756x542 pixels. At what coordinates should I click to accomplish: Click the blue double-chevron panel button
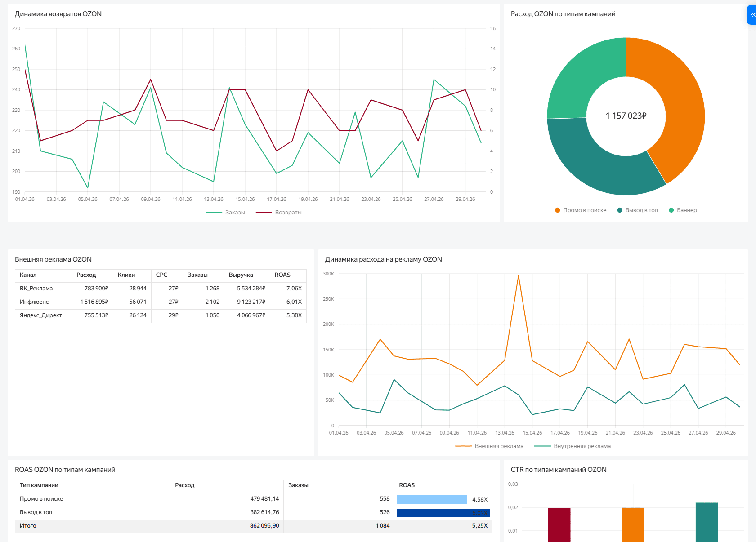pos(752,15)
